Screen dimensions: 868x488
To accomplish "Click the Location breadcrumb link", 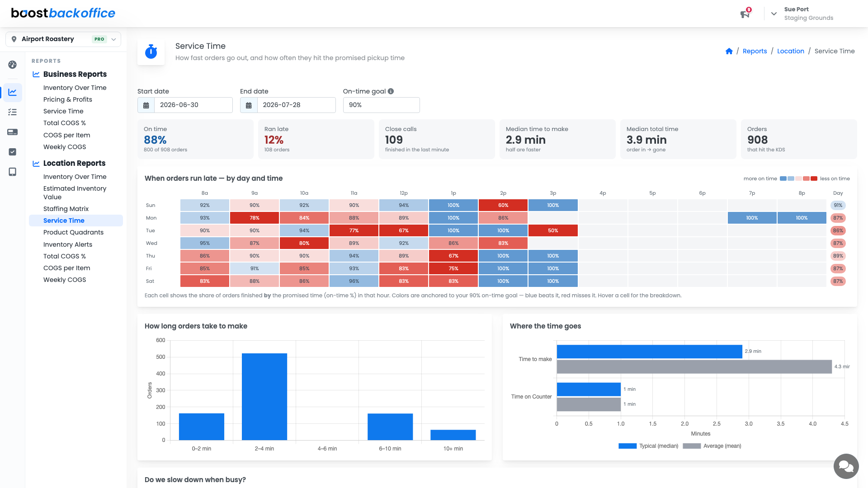I will [x=790, y=52].
